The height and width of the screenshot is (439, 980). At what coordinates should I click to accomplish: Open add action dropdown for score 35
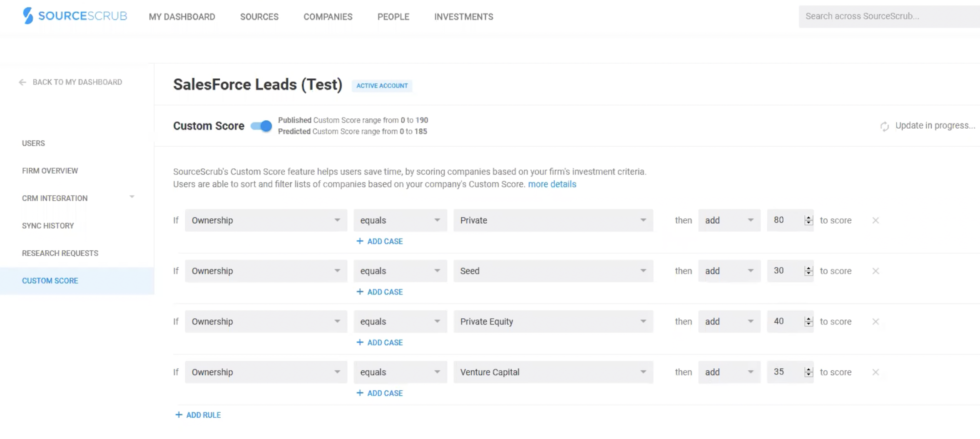click(729, 372)
